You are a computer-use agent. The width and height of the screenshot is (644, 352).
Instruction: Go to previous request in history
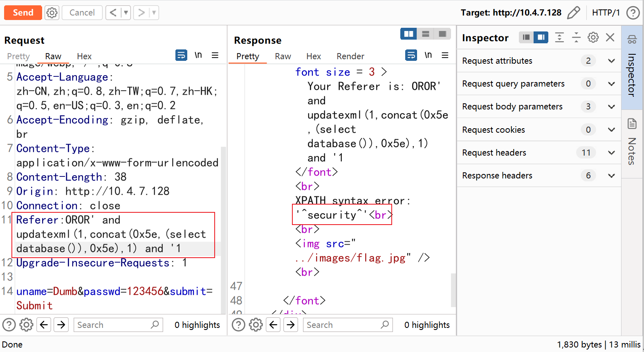(113, 13)
